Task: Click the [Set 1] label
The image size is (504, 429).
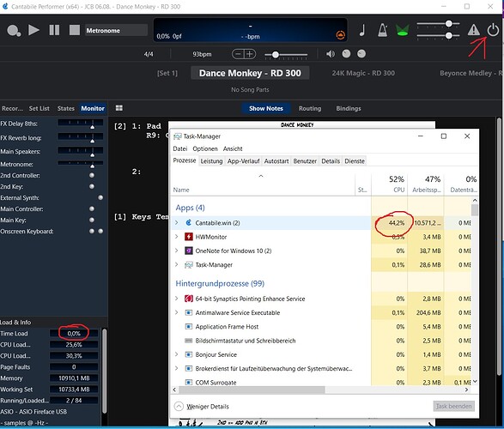Action: 167,73
